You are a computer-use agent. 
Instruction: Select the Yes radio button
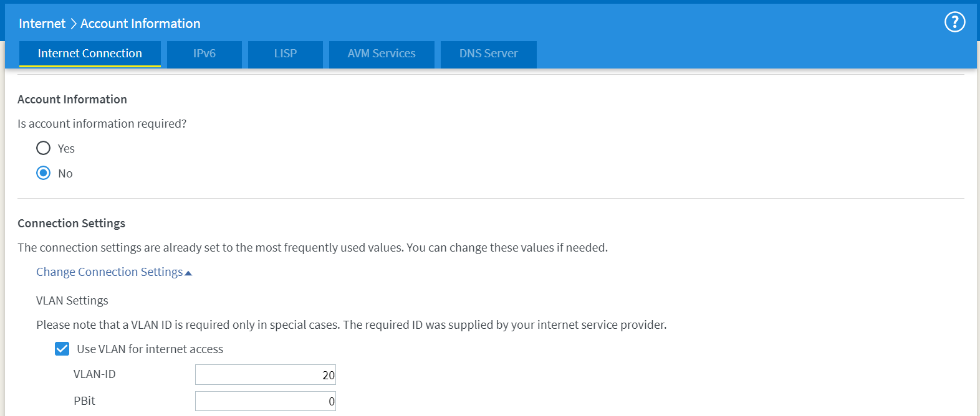tap(43, 148)
